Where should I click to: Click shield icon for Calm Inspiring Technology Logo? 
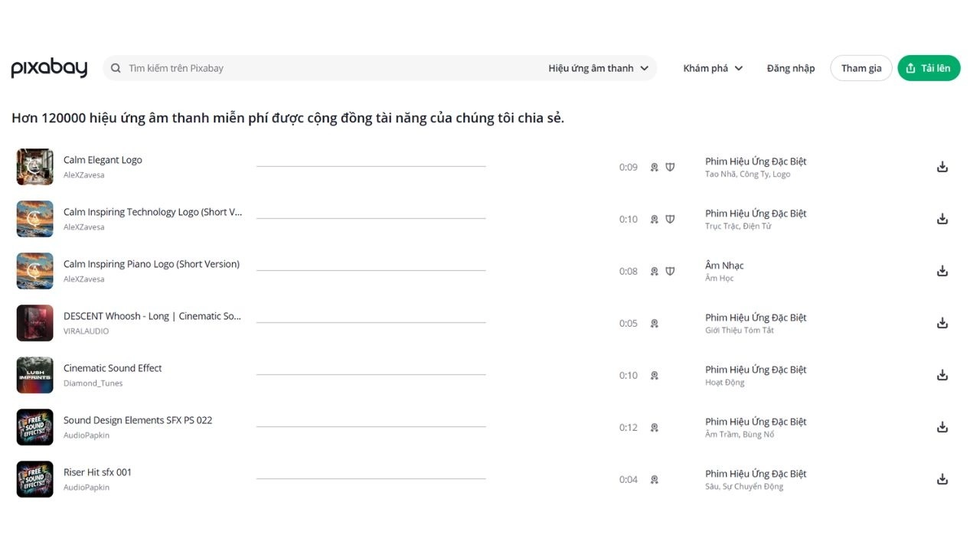point(670,219)
